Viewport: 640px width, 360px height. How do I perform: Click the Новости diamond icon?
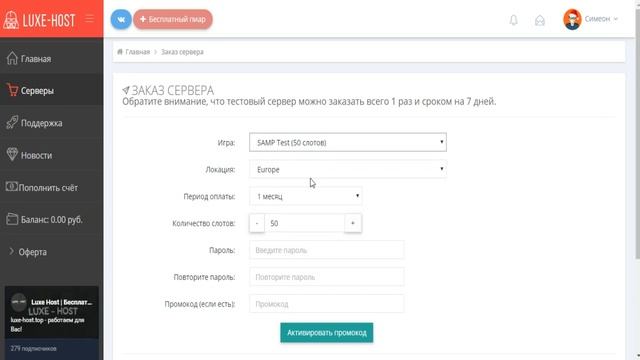coord(12,154)
